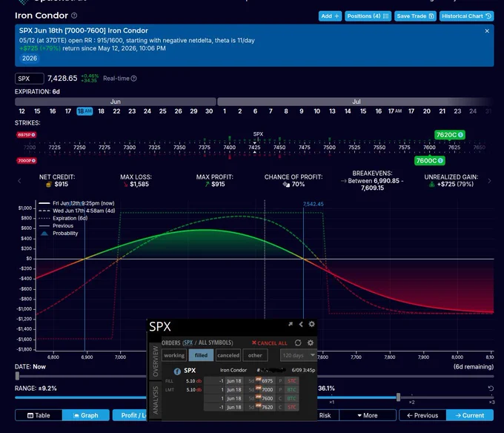
Task: Click ALL SYMBOLS in orders header
Action: pos(216,343)
